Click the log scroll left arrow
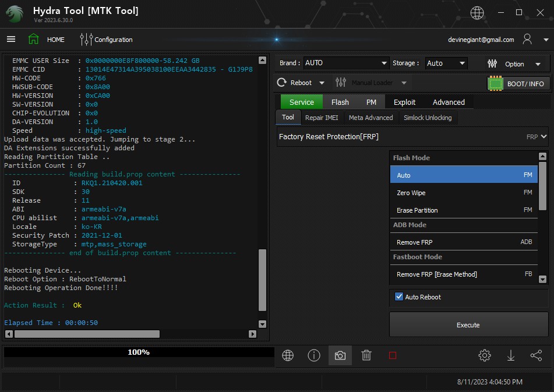 click(x=9, y=334)
